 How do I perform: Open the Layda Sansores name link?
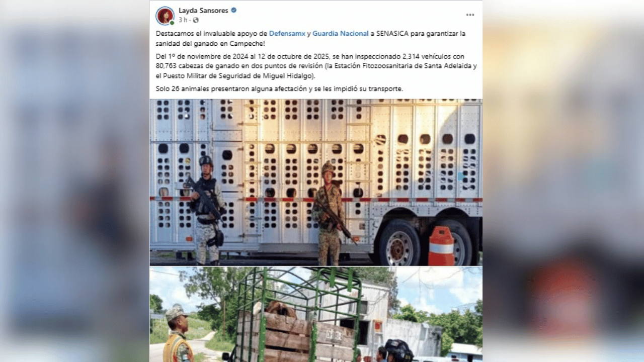[x=203, y=10]
